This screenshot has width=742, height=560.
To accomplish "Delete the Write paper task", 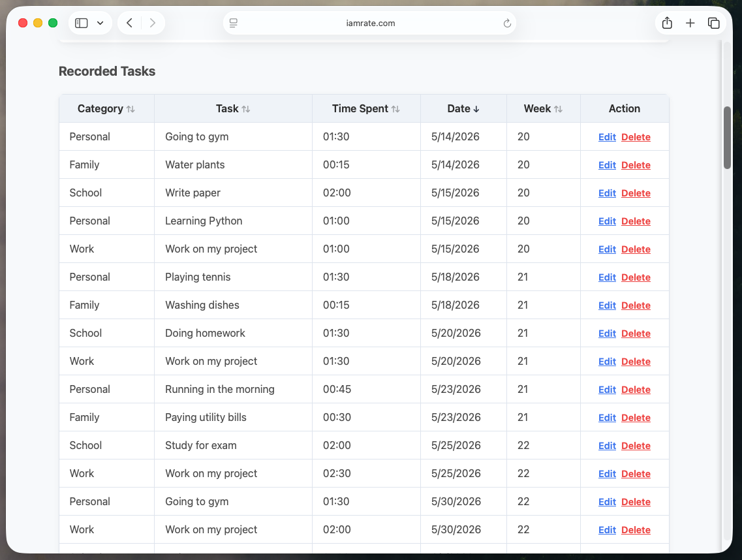I will tap(636, 193).
